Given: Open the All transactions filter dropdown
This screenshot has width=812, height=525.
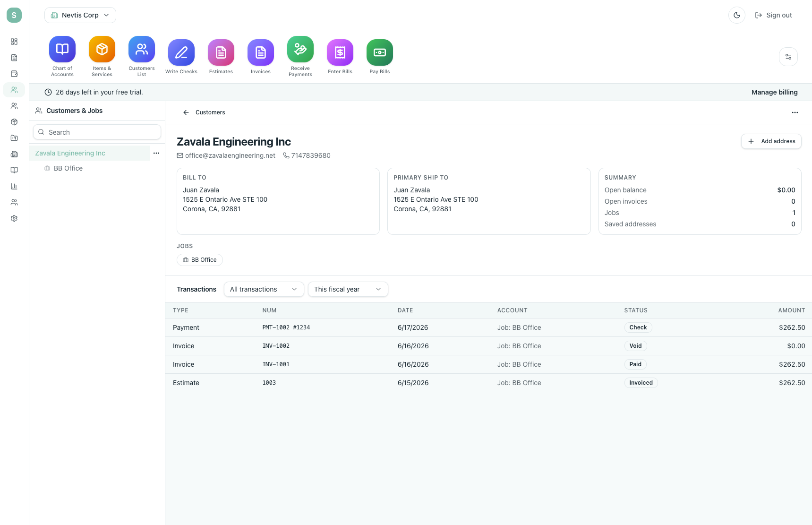Looking at the screenshot, I should click(x=264, y=289).
